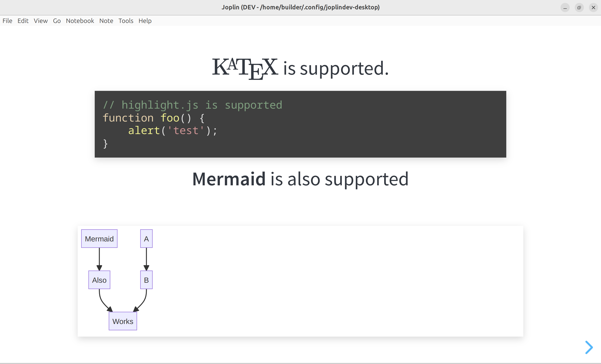Close the Joplin window
Image resolution: width=601 pixels, height=364 pixels.
593,8
